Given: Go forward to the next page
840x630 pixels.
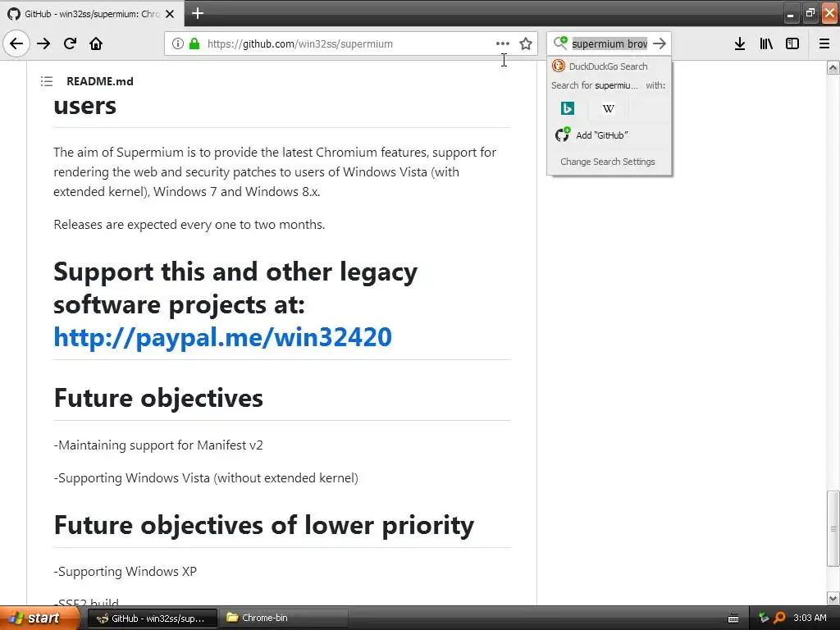Looking at the screenshot, I should pos(43,43).
